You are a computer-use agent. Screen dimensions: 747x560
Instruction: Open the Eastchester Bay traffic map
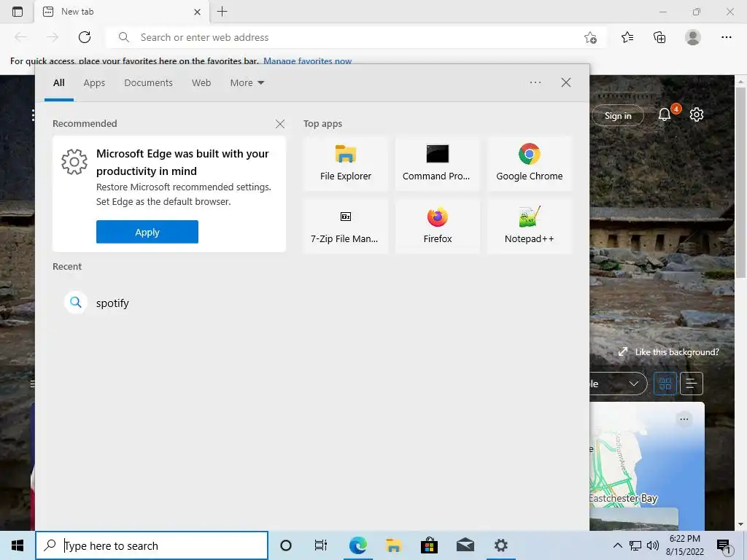(x=646, y=467)
